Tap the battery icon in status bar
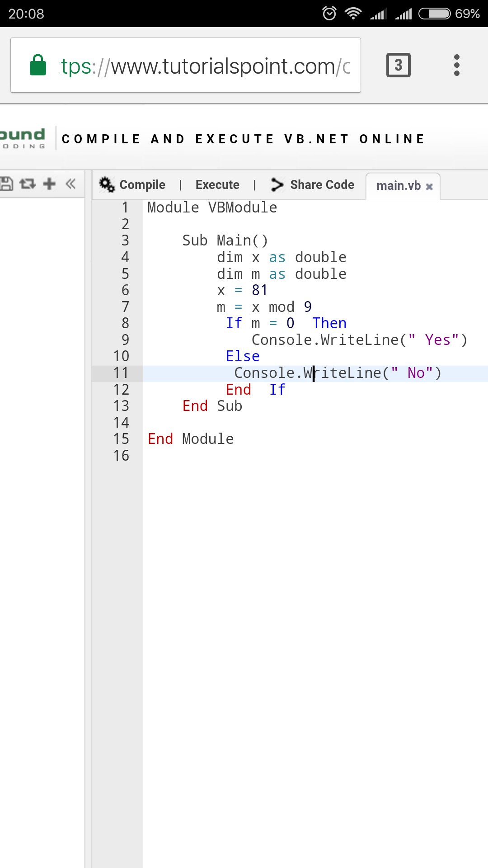488x868 pixels. 435,14
